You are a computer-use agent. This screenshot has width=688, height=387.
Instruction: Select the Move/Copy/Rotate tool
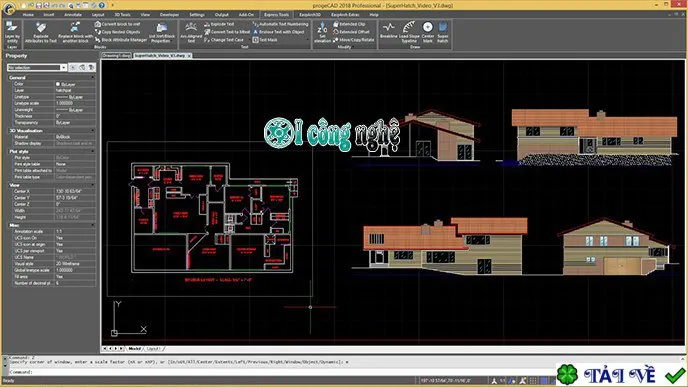pos(354,40)
